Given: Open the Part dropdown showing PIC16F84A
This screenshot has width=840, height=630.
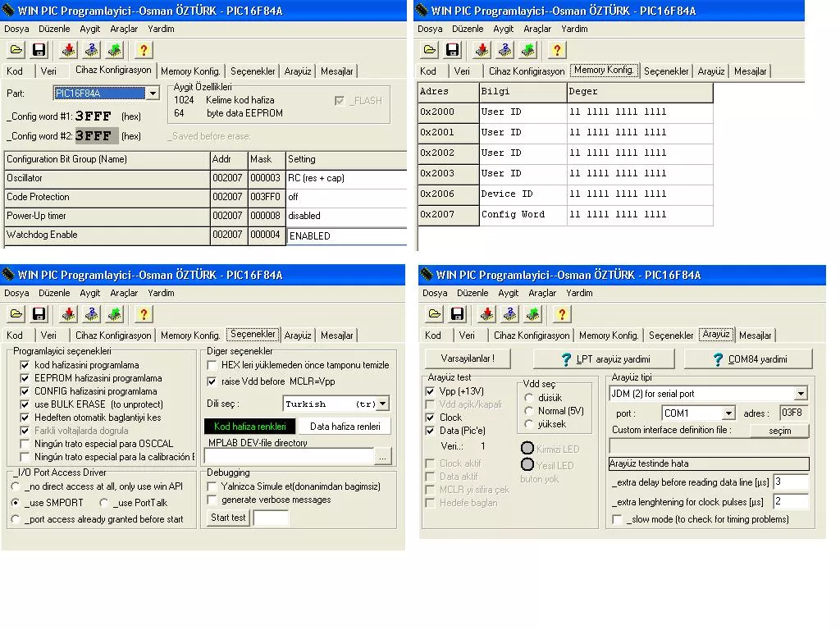Looking at the screenshot, I should coord(152,94).
